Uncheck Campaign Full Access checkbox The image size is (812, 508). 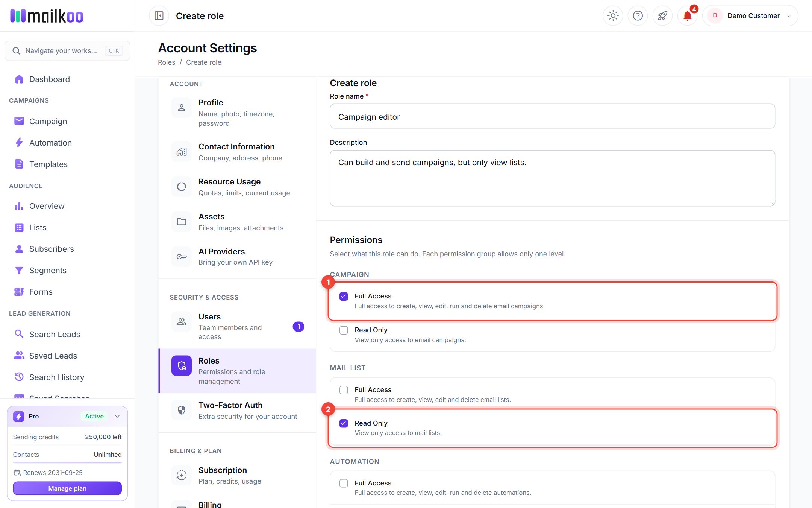344,296
